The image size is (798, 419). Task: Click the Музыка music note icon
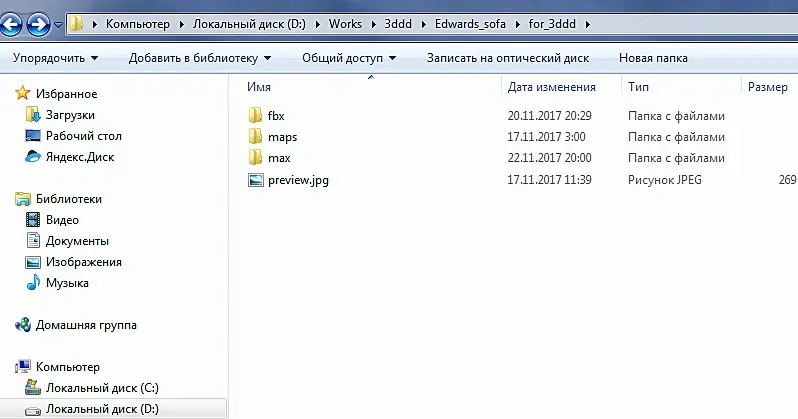tap(33, 283)
